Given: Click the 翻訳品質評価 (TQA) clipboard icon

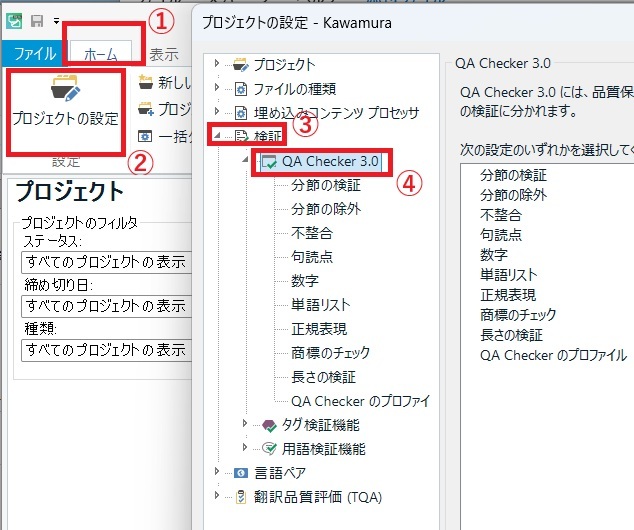Looking at the screenshot, I should (x=241, y=497).
